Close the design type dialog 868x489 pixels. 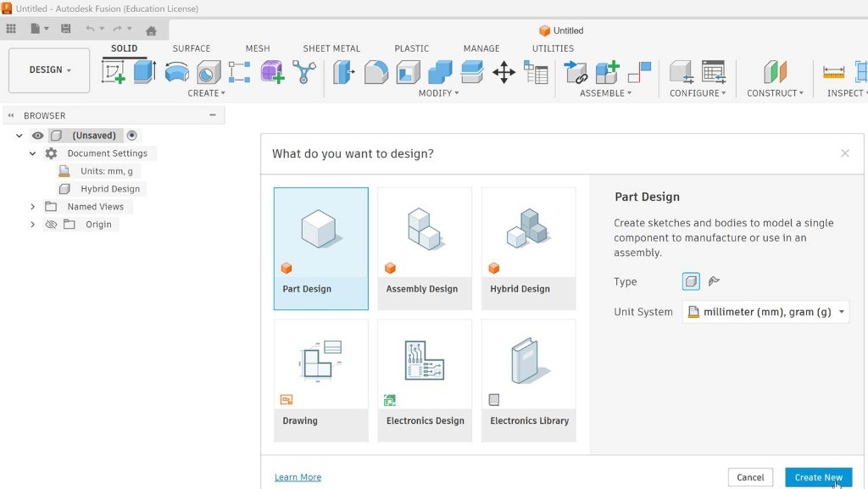coord(845,153)
